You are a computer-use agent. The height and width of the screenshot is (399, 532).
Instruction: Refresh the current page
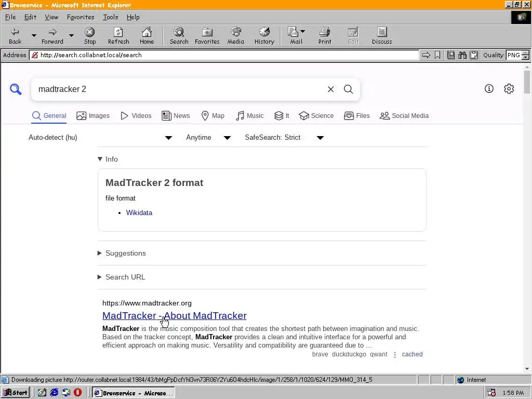click(118, 36)
